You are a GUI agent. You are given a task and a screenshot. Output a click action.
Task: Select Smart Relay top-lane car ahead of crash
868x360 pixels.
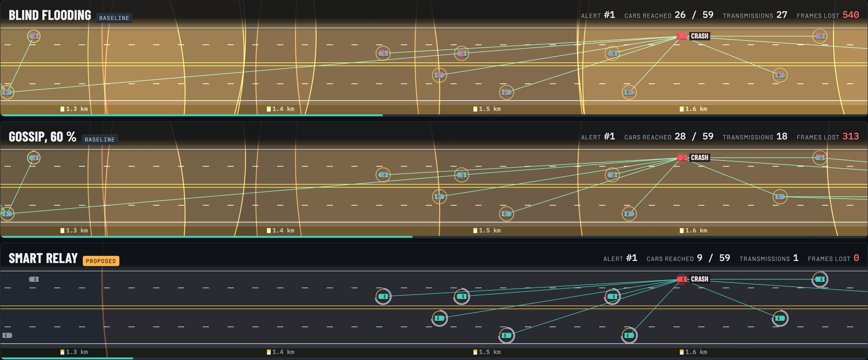pyautogui.click(x=820, y=279)
